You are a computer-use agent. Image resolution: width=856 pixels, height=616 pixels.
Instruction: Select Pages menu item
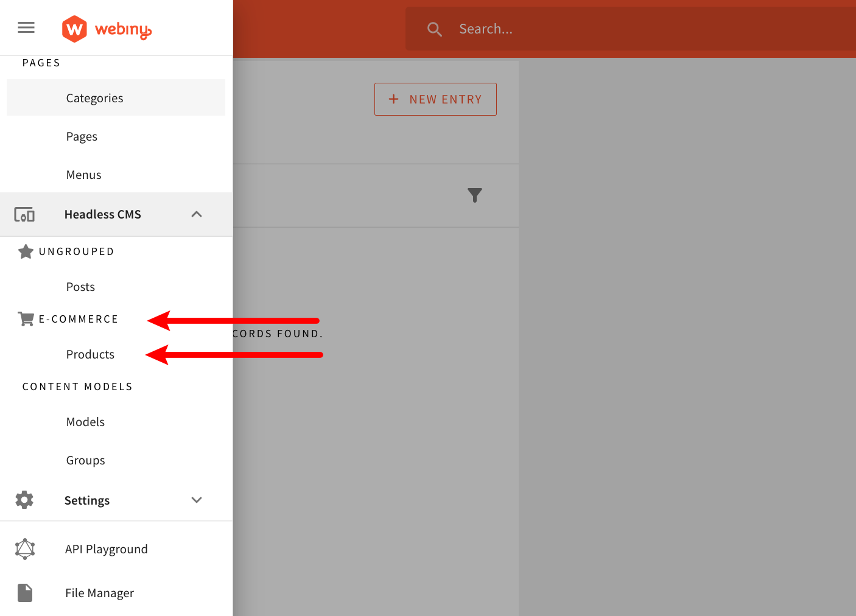82,136
